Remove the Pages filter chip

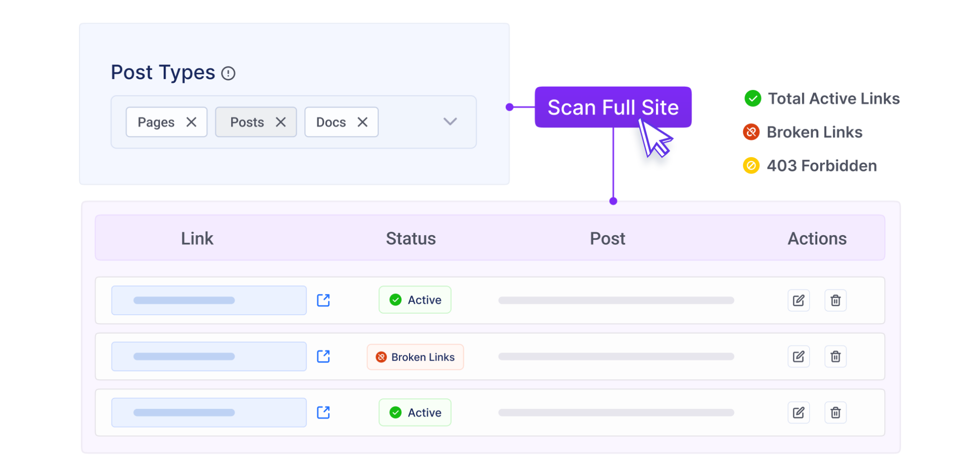pyautogui.click(x=191, y=122)
